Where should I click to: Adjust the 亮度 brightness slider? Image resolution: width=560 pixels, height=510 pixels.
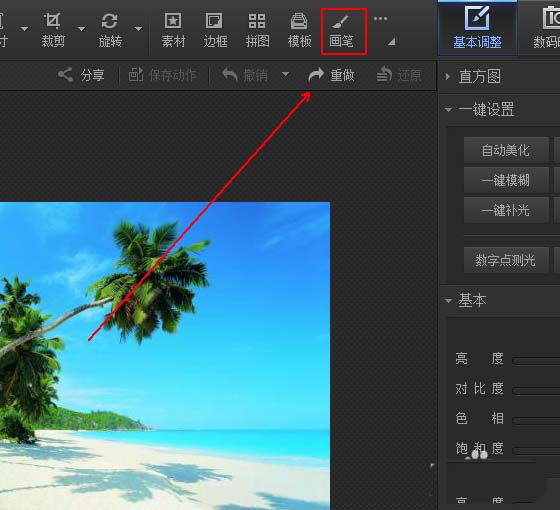(x=536, y=361)
